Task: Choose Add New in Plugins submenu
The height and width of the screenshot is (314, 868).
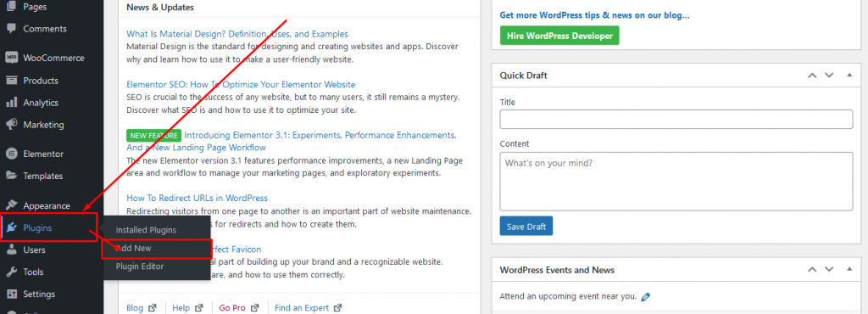Action: (x=133, y=248)
